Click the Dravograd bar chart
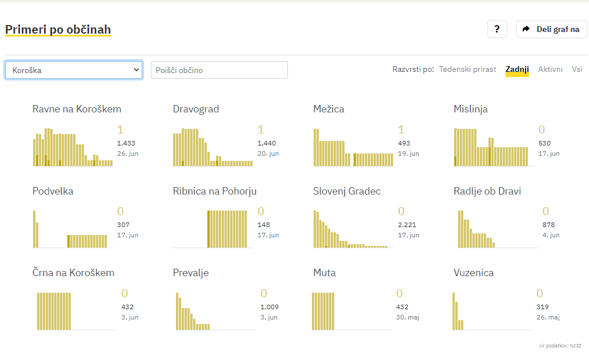589x364 pixels. (x=213, y=147)
